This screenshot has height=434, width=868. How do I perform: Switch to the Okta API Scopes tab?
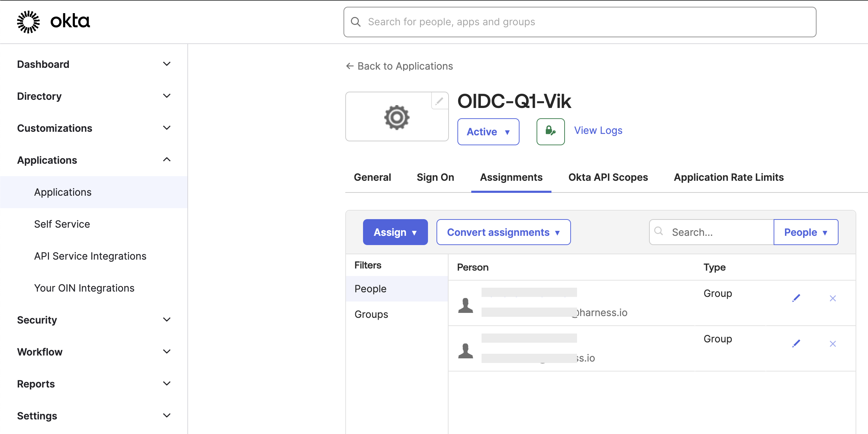[x=608, y=177]
